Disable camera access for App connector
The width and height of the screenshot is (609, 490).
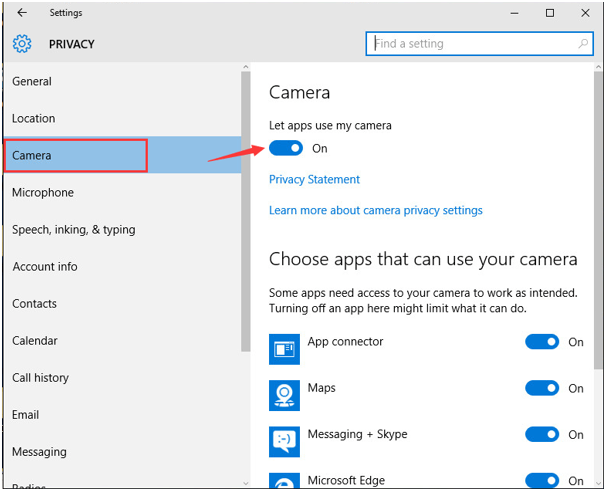coord(542,342)
